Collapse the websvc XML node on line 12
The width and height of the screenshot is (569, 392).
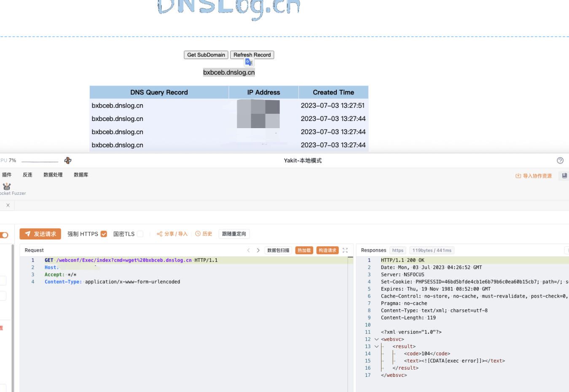pyautogui.click(x=377, y=339)
